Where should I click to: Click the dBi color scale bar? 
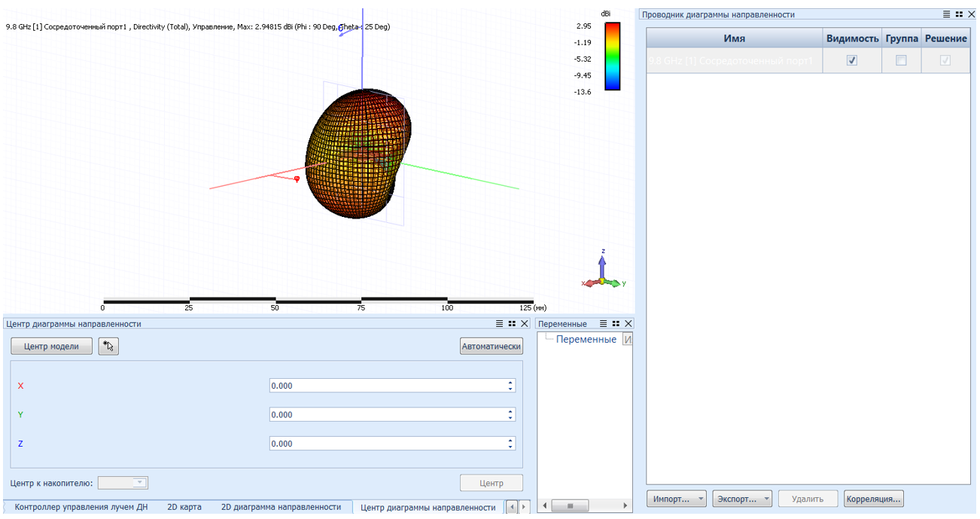click(613, 56)
